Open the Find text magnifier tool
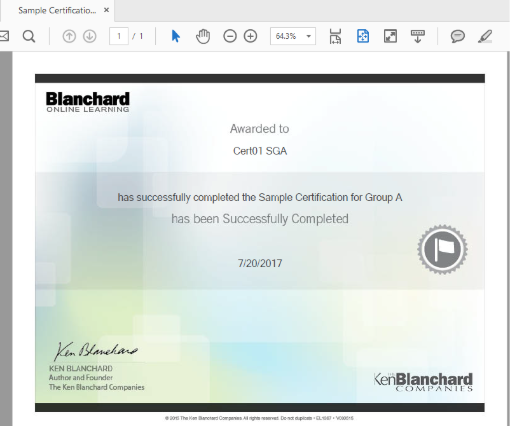 [x=29, y=36]
